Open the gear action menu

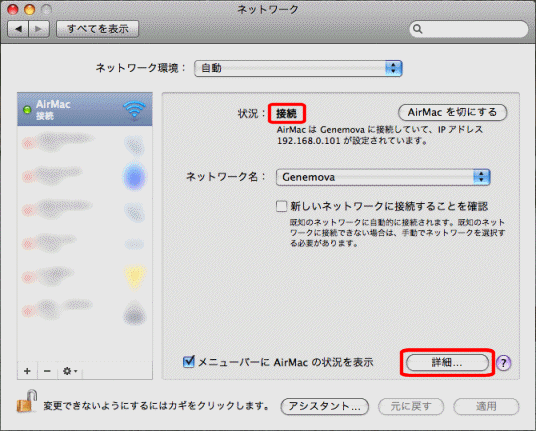(x=70, y=371)
